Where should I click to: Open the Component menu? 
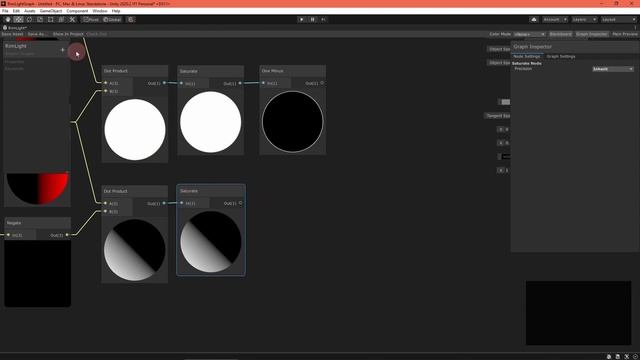coord(77,11)
